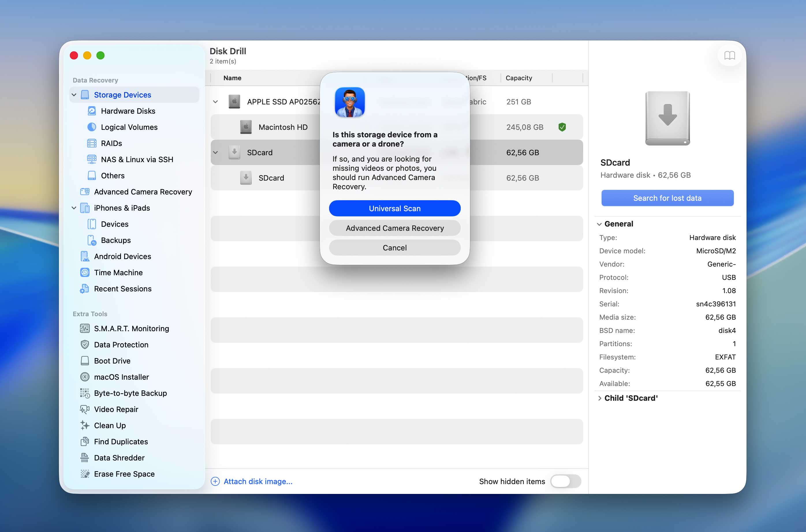Select Data Shredder in Extra Tools
Viewport: 806px width, 532px height.
(135, 458)
